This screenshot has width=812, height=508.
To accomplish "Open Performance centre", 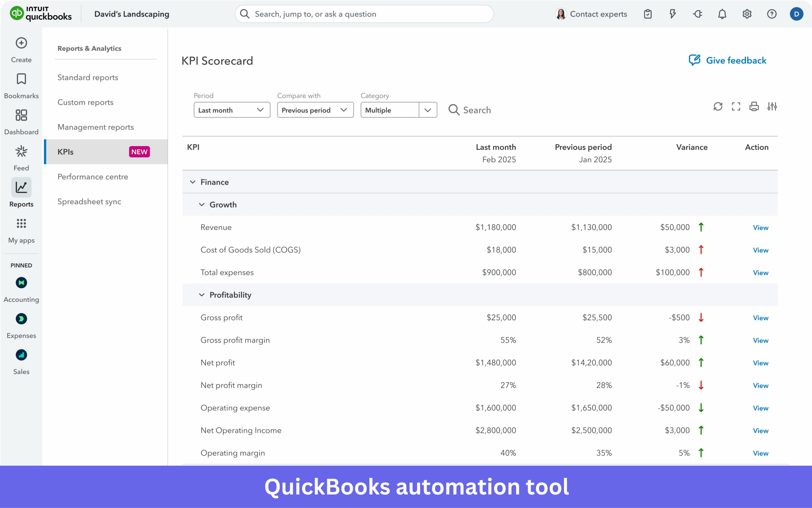I will pyautogui.click(x=93, y=177).
